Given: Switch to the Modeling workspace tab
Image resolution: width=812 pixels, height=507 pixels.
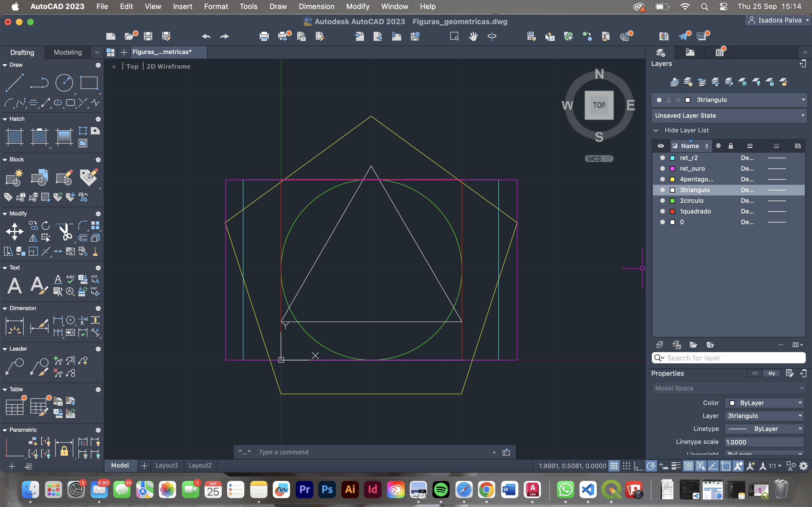Looking at the screenshot, I should point(68,52).
